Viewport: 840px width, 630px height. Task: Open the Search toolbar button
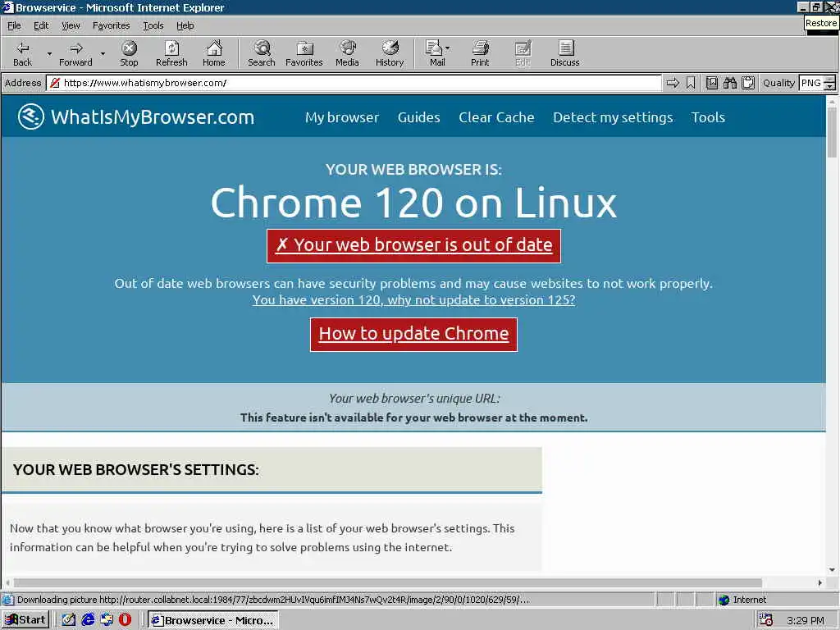[262, 53]
